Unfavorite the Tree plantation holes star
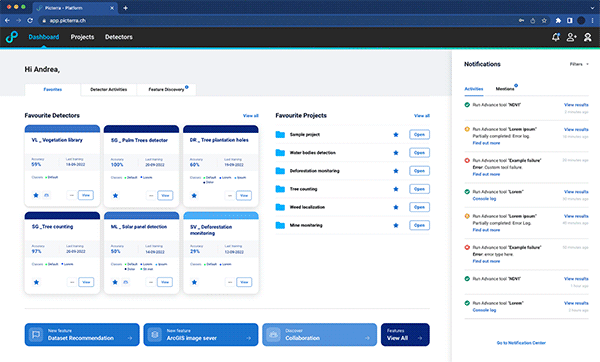 [194, 196]
